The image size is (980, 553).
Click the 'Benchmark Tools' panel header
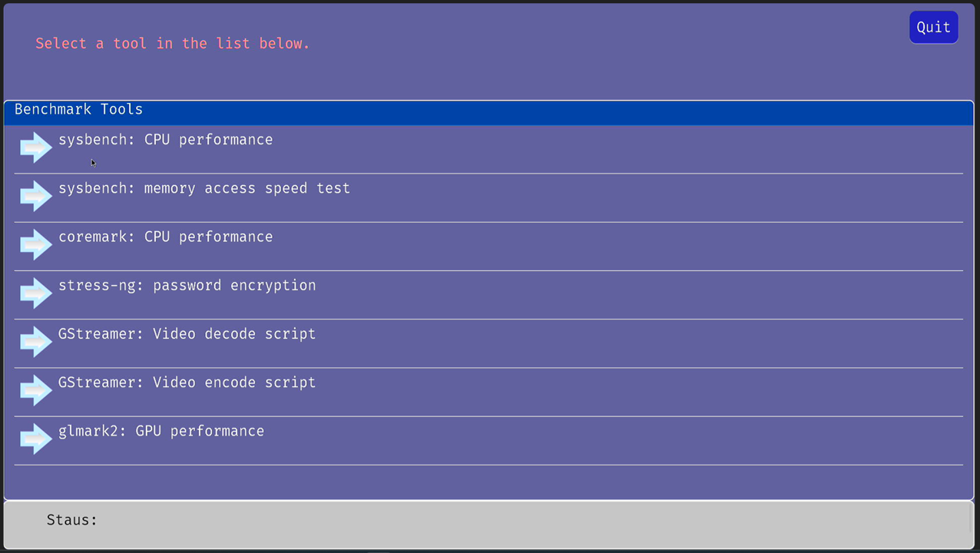tap(78, 110)
